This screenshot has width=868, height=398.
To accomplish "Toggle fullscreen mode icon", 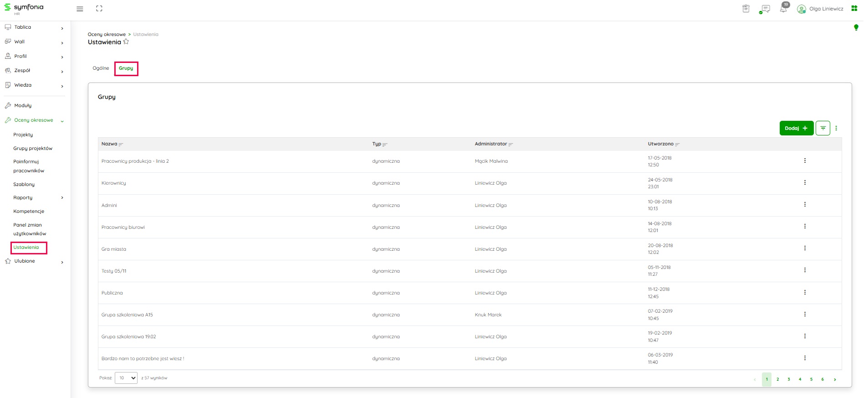I will click(x=99, y=9).
